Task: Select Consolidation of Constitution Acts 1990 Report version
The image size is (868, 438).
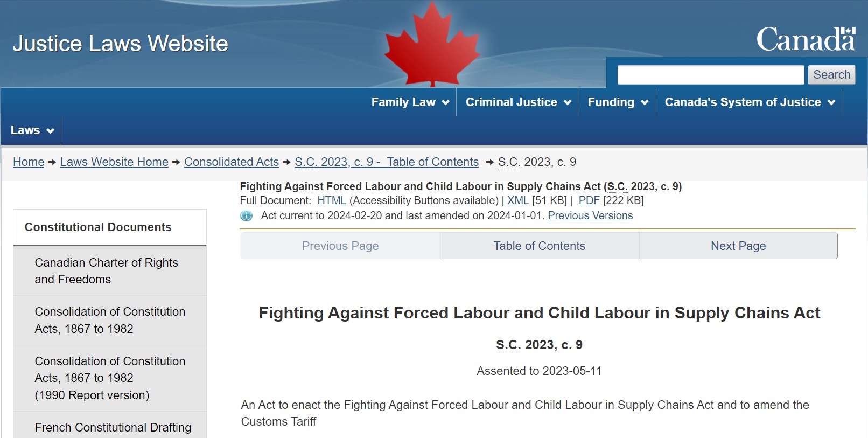Action: (x=110, y=378)
